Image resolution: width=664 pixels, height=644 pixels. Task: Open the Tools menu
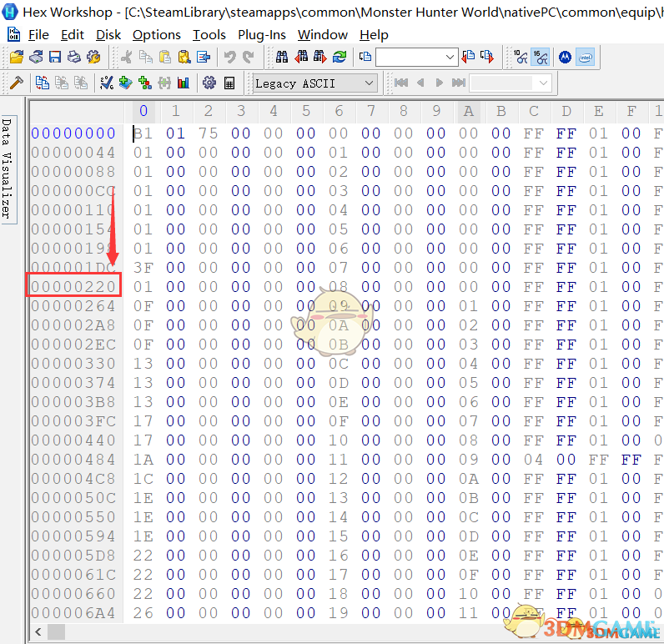click(x=209, y=35)
